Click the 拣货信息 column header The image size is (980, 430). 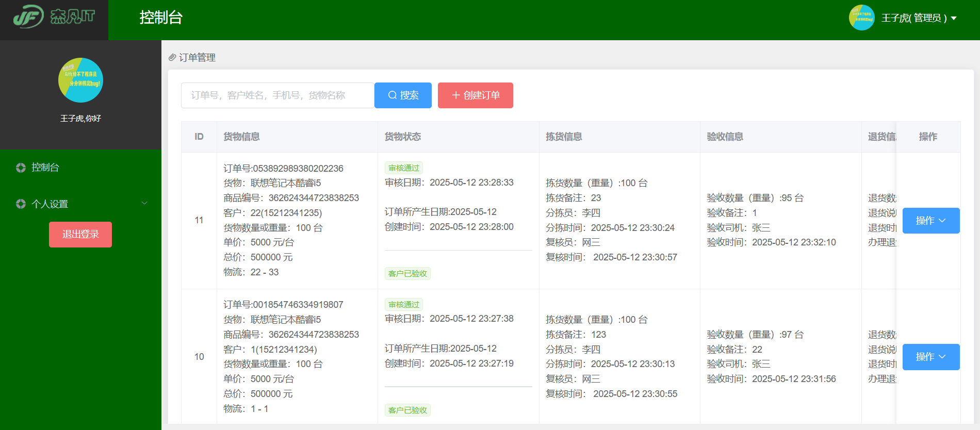click(620, 137)
